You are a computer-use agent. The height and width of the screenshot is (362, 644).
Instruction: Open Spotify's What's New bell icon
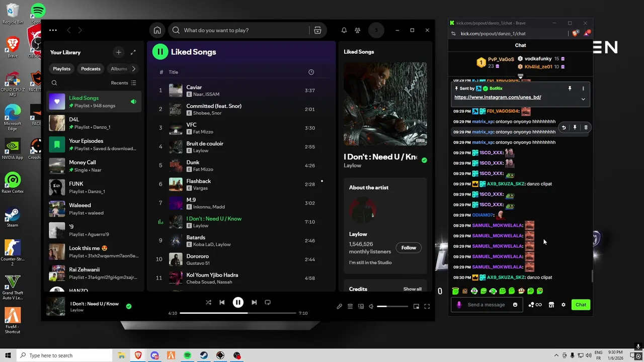(344, 30)
